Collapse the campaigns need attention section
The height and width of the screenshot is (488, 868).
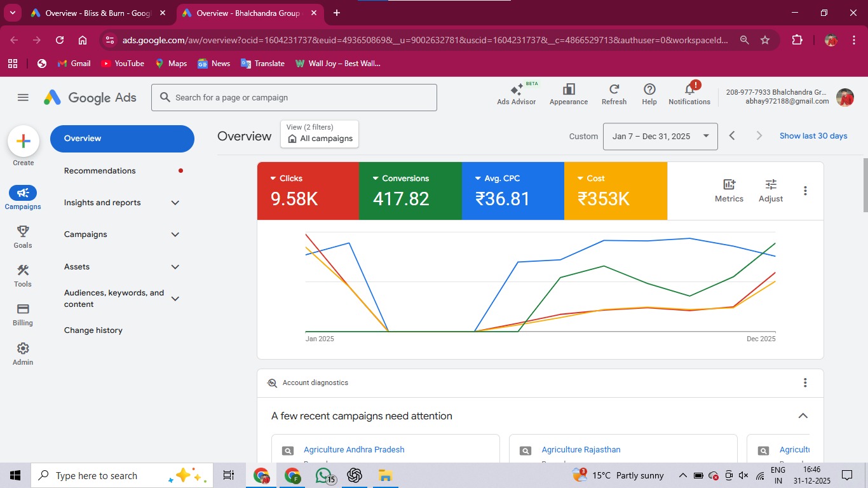(803, 416)
